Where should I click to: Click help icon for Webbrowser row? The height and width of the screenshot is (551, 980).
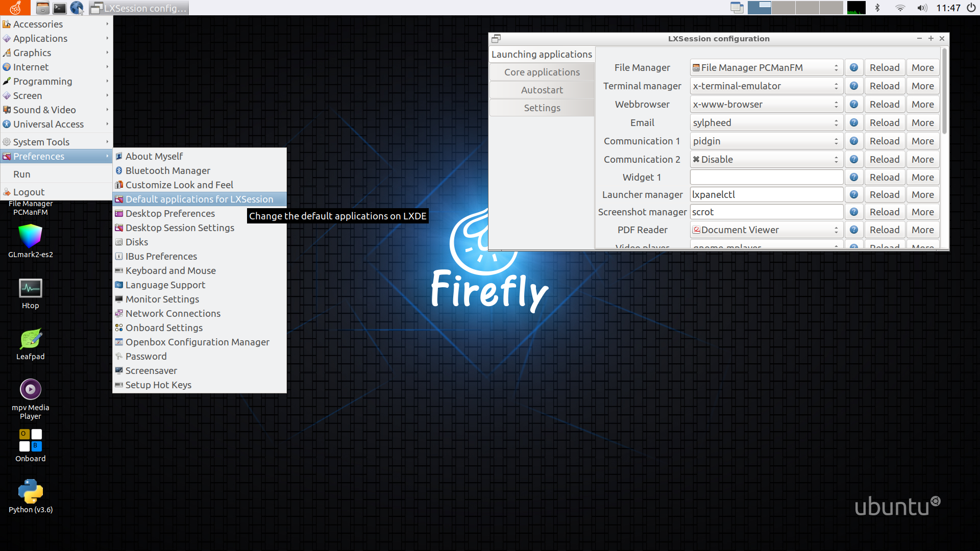pos(853,104)
